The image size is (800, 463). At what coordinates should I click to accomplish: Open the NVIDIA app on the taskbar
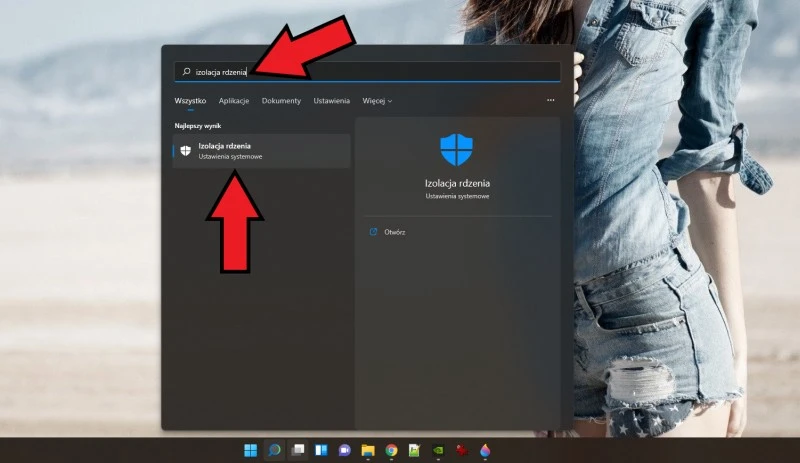(438, 450)
